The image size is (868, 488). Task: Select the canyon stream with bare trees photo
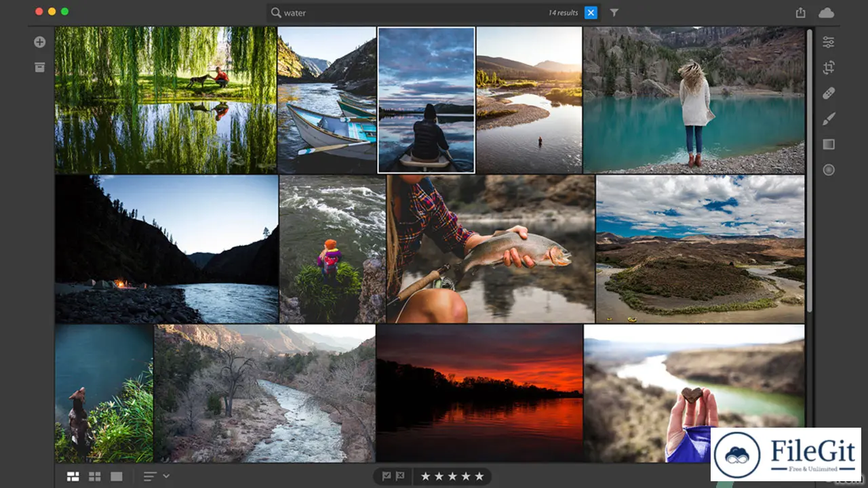[x=264, y=393]
